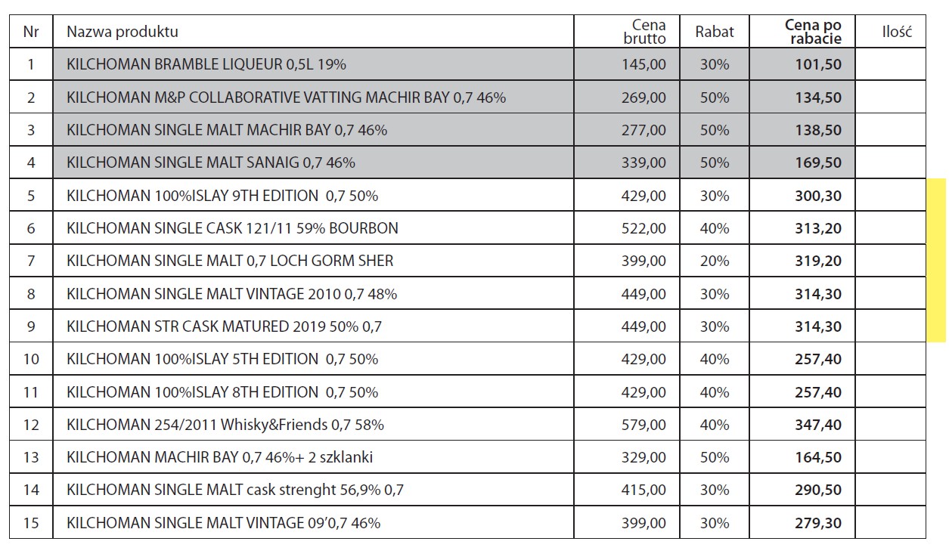Viewport: 949px width, 560px height.
Task: Click the yellow highlight bar at right edge
Action: (x=937, y=260)
